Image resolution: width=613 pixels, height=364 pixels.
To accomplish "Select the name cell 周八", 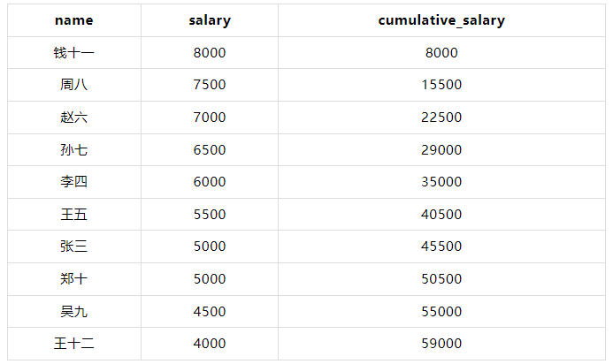I will (73, 85).
